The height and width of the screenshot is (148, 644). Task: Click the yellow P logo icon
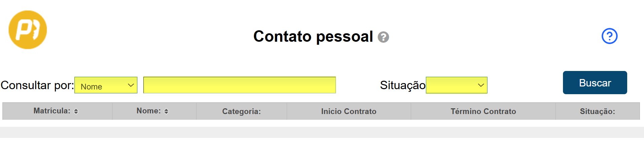click(28, 30)
